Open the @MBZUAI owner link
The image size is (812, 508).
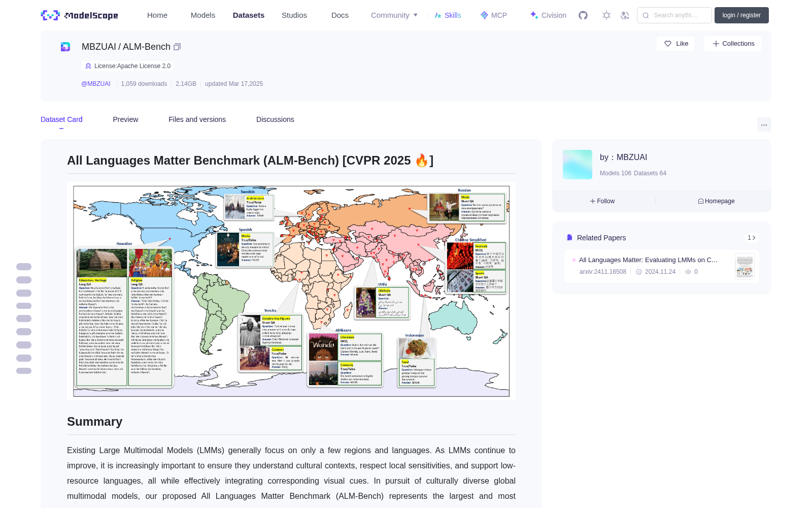[x=96, y=84]
